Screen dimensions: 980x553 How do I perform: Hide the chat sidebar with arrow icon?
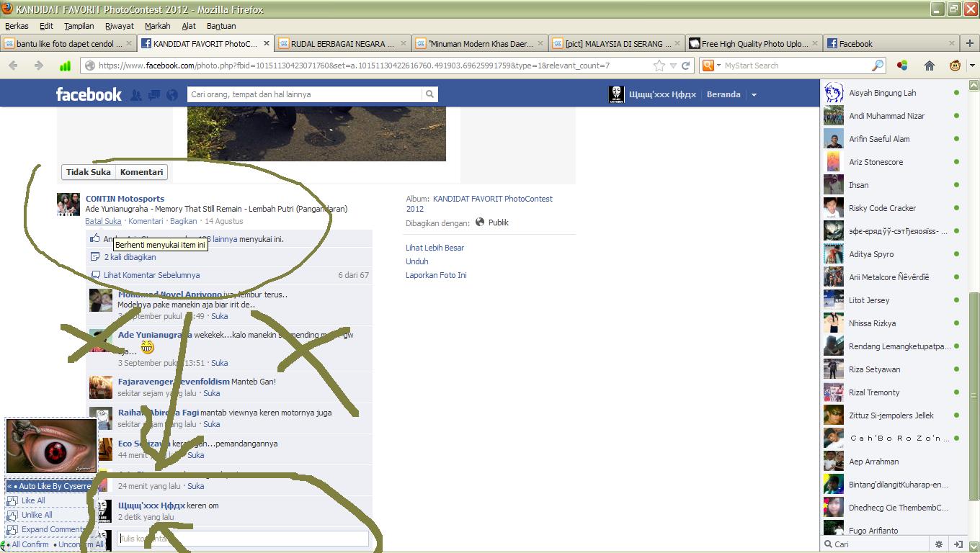click(x=958, y=544)
